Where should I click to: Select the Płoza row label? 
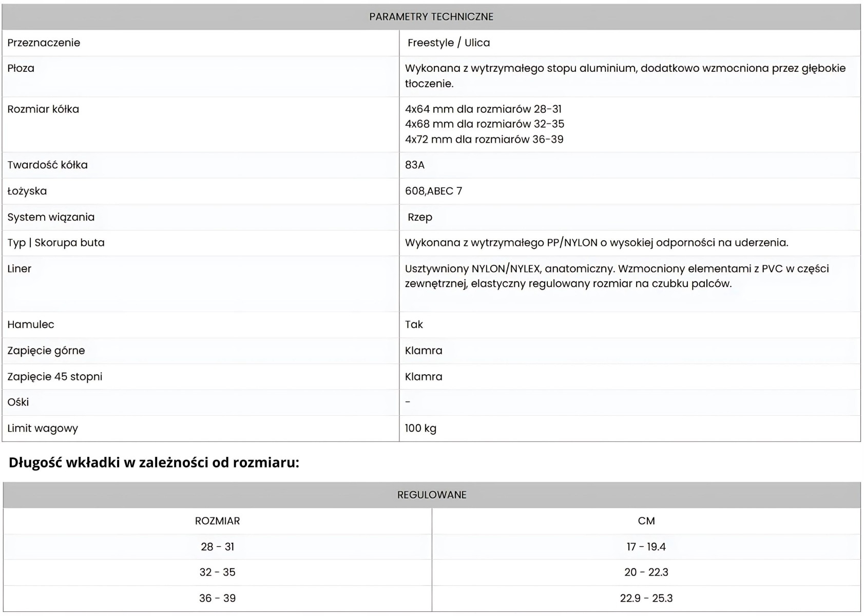click(x=21, y=68)
